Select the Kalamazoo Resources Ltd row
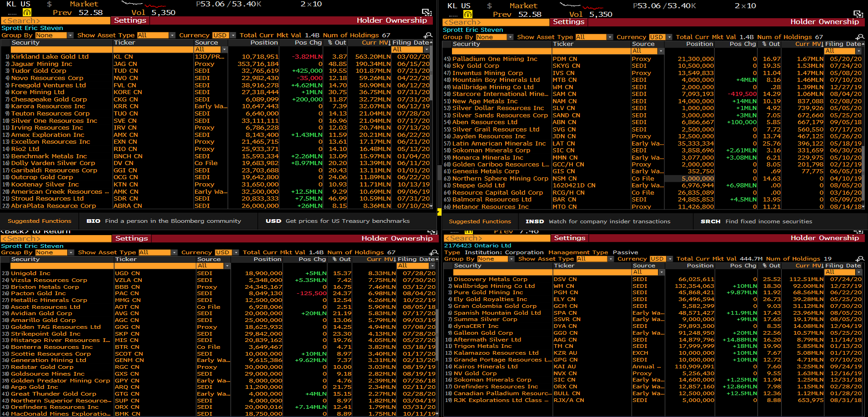Screen dimensions: 868x417 (x=653, y=353)
